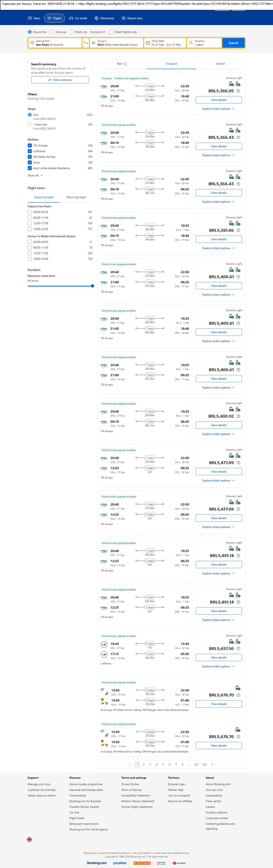Click the Lufthansa logo on the 18:45 flight
The image size is (273, 868).
point(104,644)
